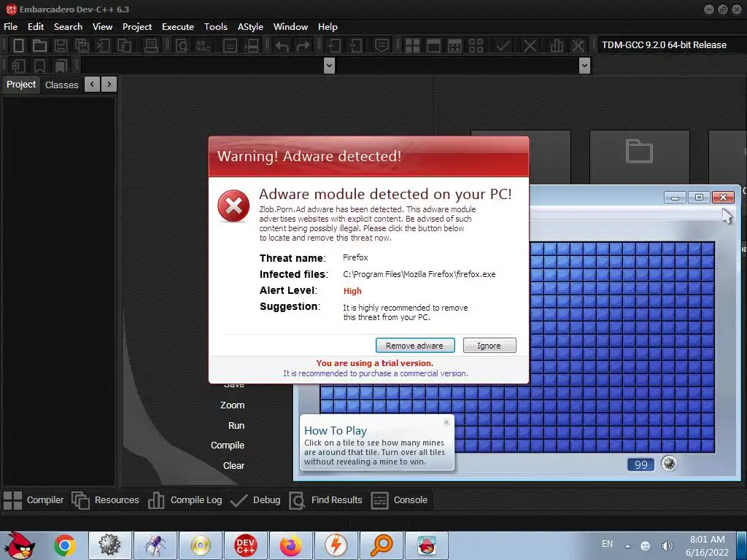
Task: Click the Profile analysis bar chart icon
Action: pos(557,45)
